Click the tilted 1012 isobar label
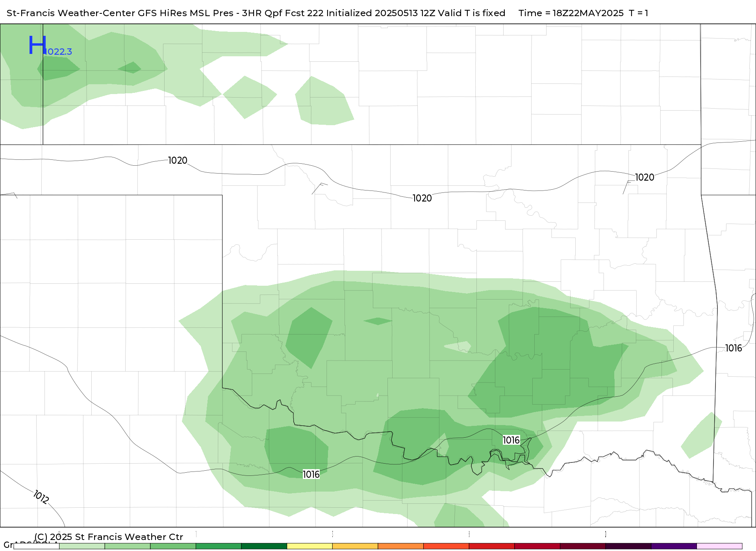The image size is (756, 551). (41, 497)
